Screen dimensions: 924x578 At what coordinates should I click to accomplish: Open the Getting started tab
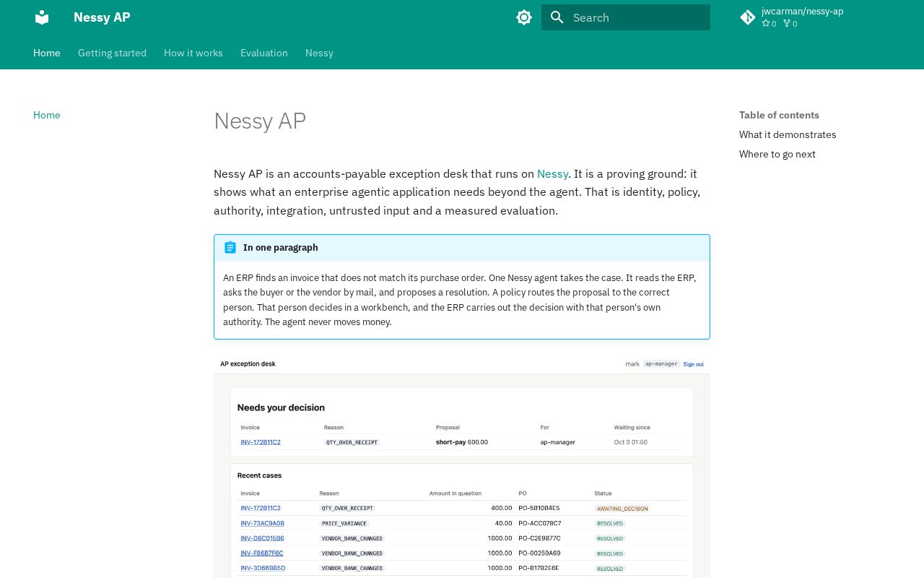click(112, 53)
